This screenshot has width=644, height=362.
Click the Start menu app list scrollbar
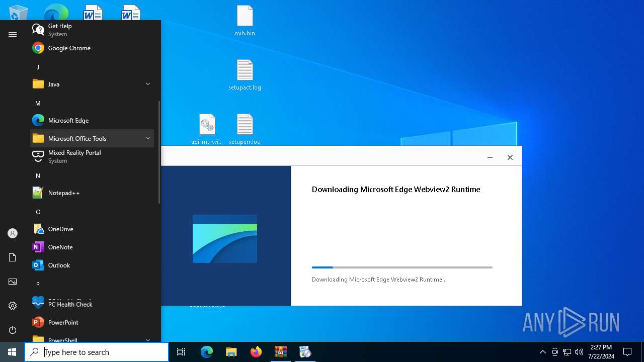pos(159,152)
